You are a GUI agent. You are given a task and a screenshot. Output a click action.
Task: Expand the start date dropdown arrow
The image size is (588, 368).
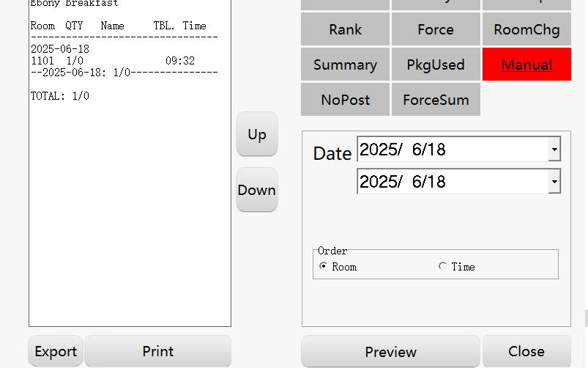coord(554,150)
